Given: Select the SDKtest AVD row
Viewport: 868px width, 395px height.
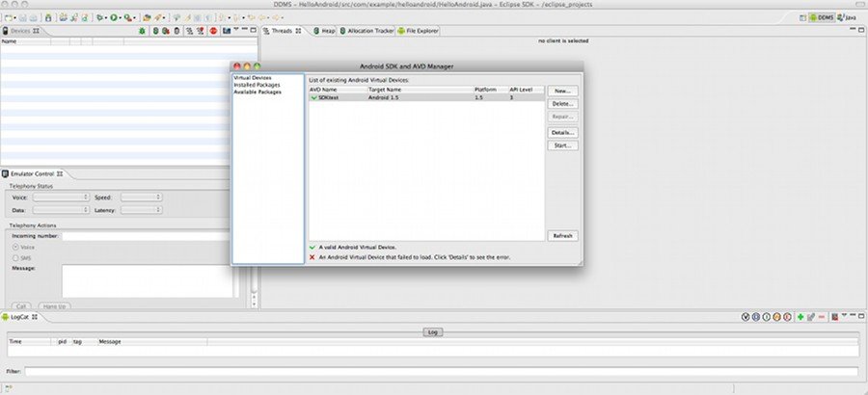Looking at the screenshot, I should coord(426,97).
